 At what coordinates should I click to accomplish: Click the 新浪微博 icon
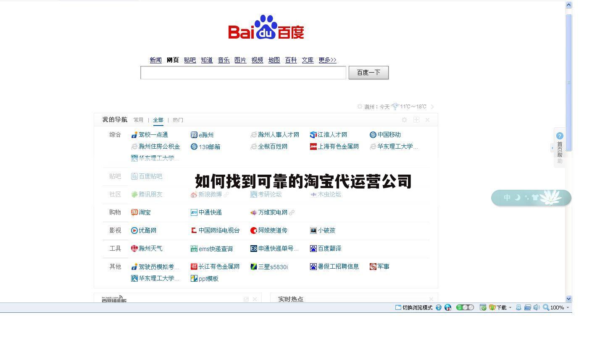pos(194,194)
